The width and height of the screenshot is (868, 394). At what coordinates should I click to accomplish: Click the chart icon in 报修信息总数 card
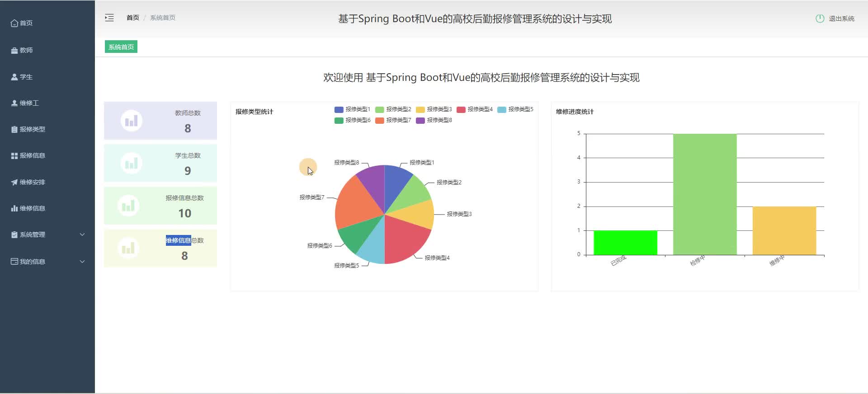pyautogui.click(x=128, y=206)
